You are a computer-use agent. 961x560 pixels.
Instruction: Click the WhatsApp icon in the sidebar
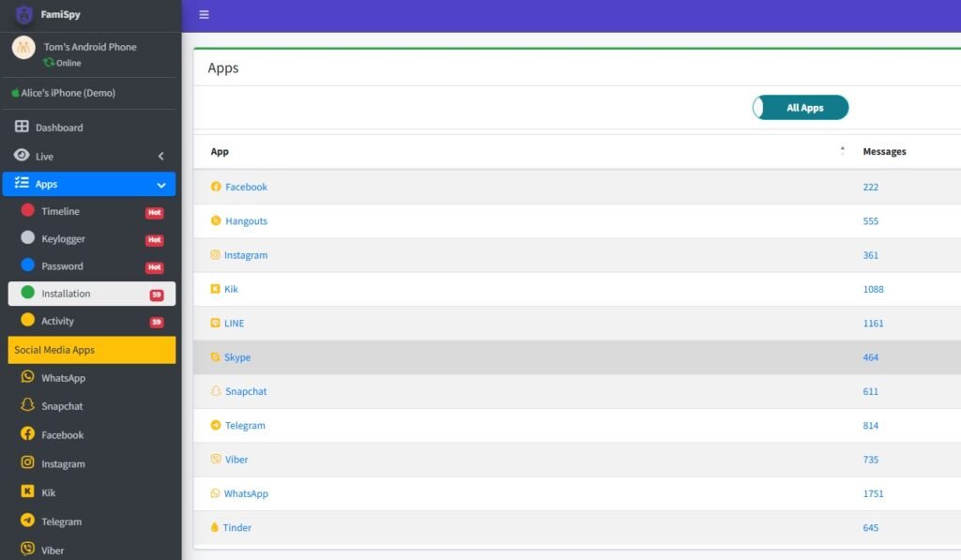[x=27, y=376]
